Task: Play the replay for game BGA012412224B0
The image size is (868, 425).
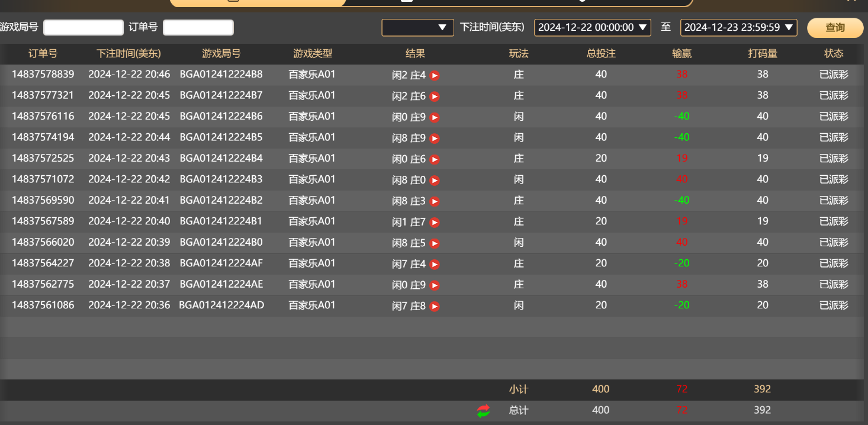Action: point(436,243)
